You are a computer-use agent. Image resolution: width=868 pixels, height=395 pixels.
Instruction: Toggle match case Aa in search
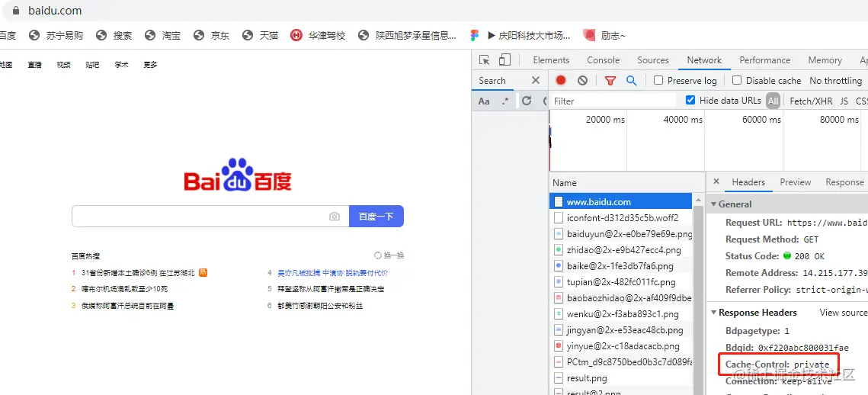point(484,101)
